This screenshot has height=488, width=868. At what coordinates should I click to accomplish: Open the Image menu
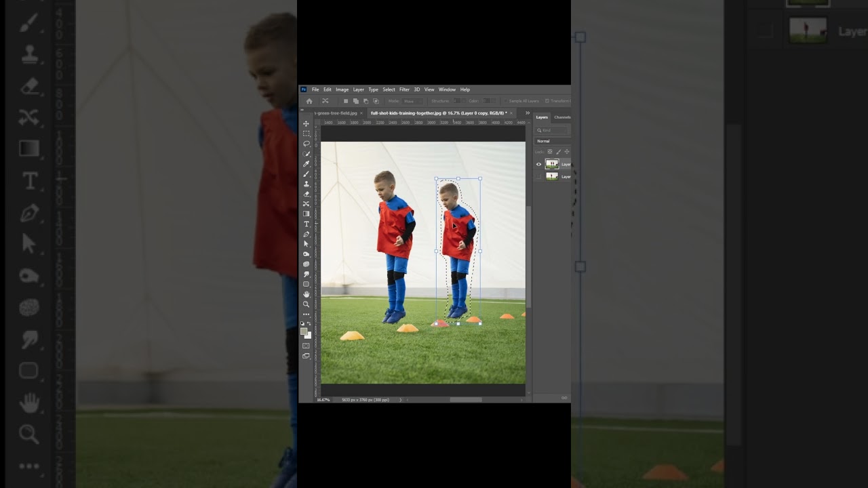342,89
